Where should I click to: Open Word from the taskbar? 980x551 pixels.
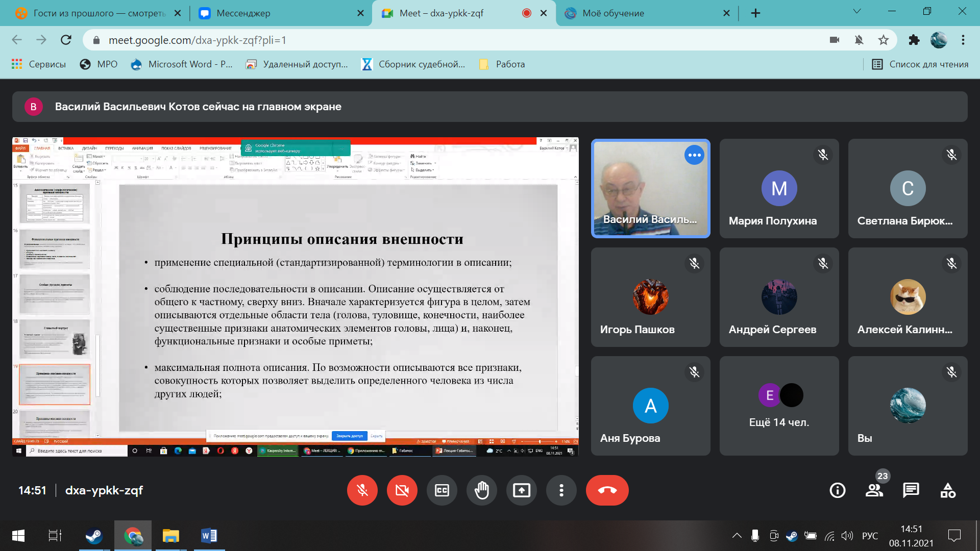tap(209, 536)
